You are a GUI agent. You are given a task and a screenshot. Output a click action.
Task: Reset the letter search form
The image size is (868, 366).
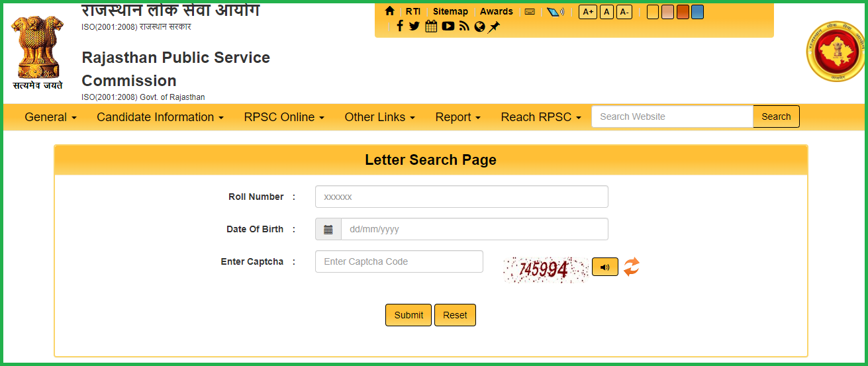[455, 315]
